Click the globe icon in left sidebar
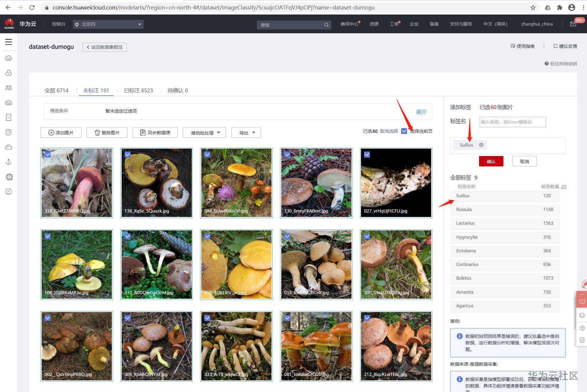This screenshot has width=587, height=392. coord(9,177)
